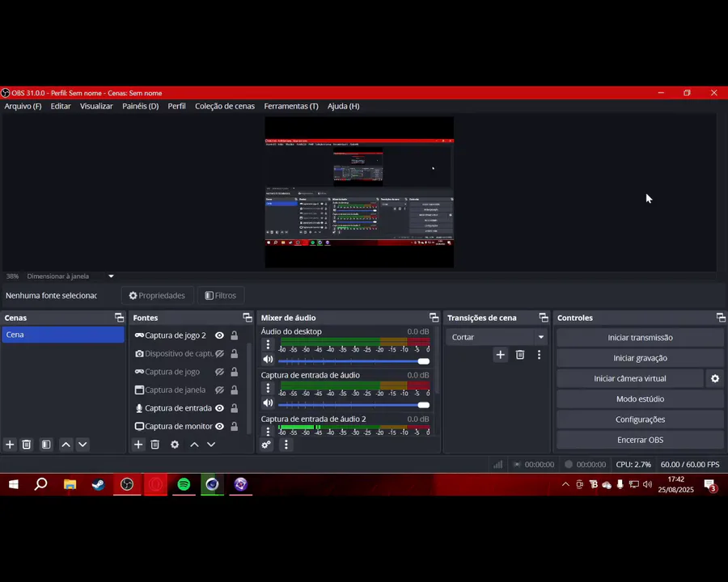The image size is (728, 582).
Task: Pop out the Controles dock panel
Action: 721,318
